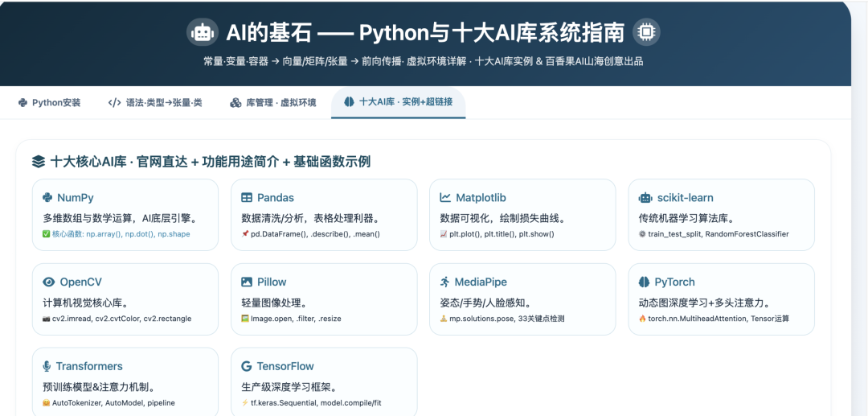Click the page title AI的基石 heading
868x416 pixels.
tap(424, 33)
